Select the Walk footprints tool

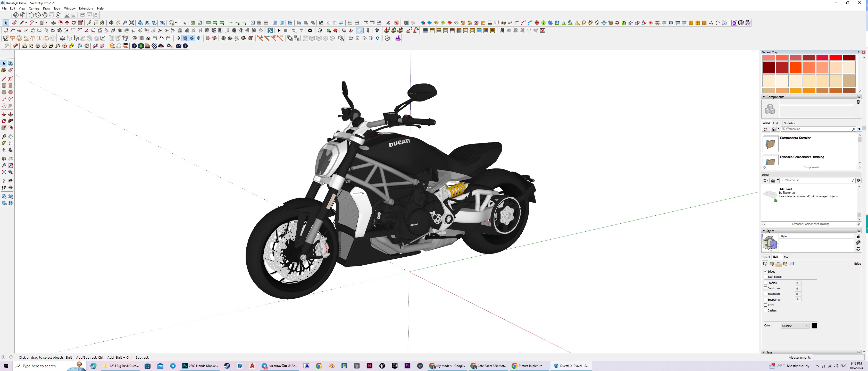[4, 187]
